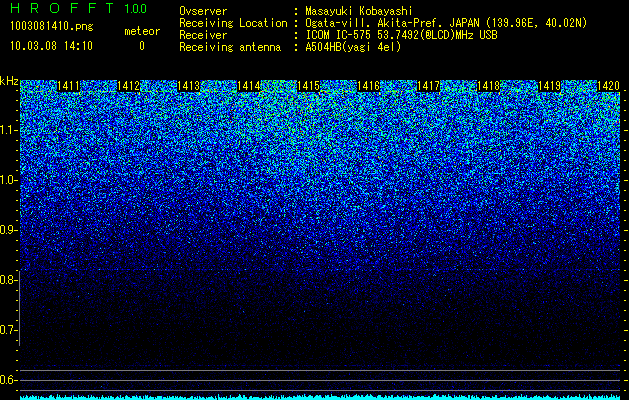This screenshot has height=400, width=629.
Task: Click the meteor label
Action: point(142,31)
